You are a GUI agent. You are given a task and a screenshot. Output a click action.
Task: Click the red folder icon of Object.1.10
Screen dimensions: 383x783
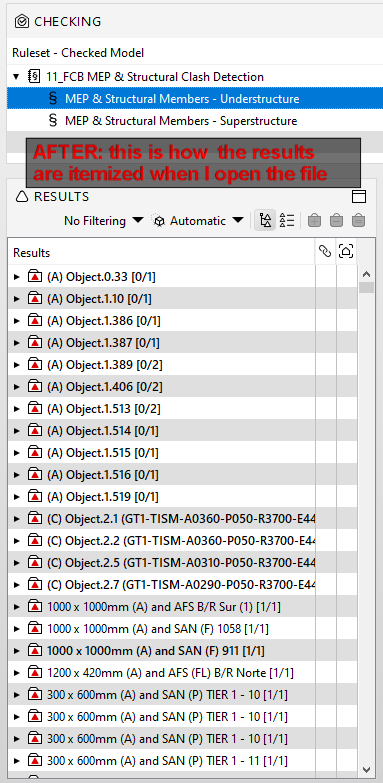[x=34, y=299]
